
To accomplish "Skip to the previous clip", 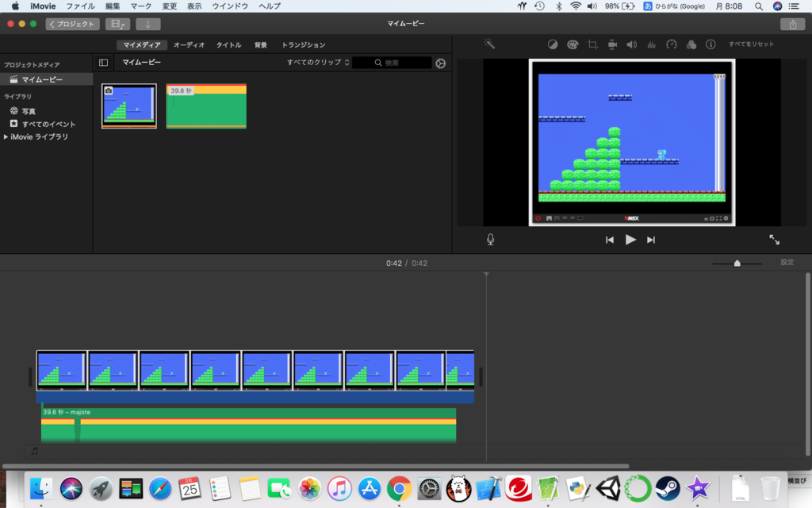I will coord(610,240).
